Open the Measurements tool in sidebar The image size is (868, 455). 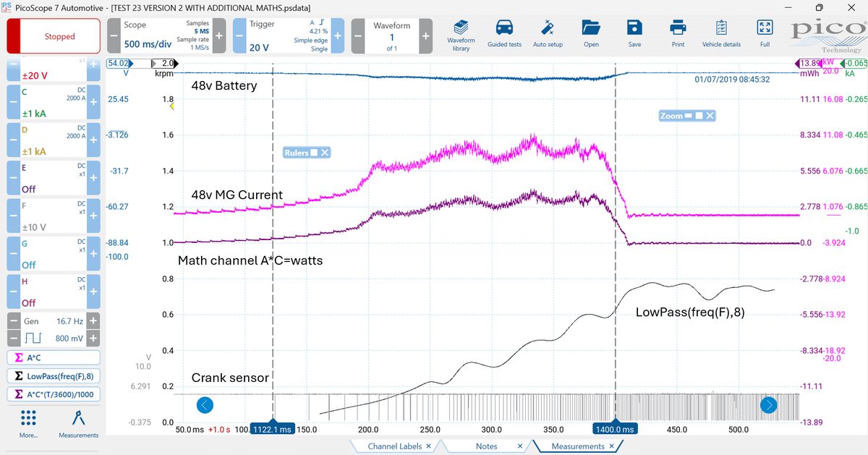coord(78,424)
